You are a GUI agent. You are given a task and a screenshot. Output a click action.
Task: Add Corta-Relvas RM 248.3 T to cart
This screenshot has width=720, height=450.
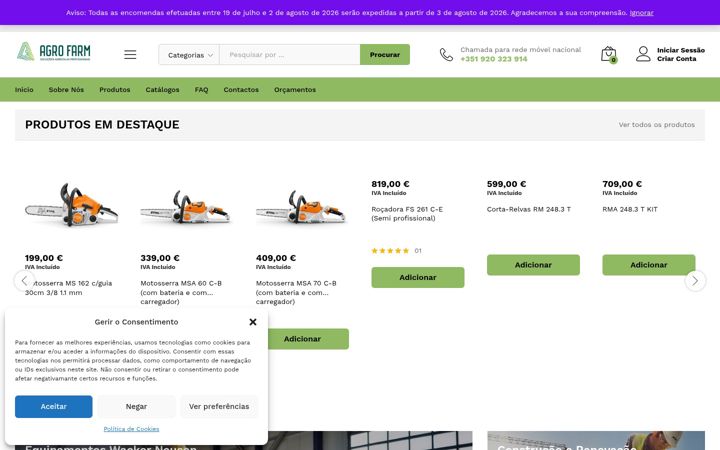point(533,265)
